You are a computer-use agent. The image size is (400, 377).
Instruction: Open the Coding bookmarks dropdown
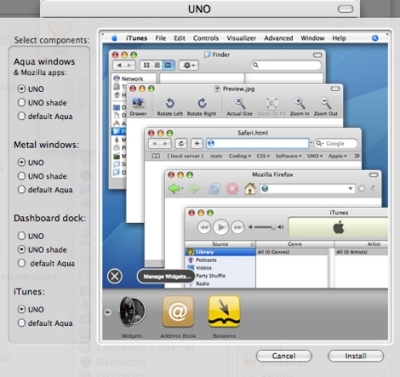tap(240, 156)
